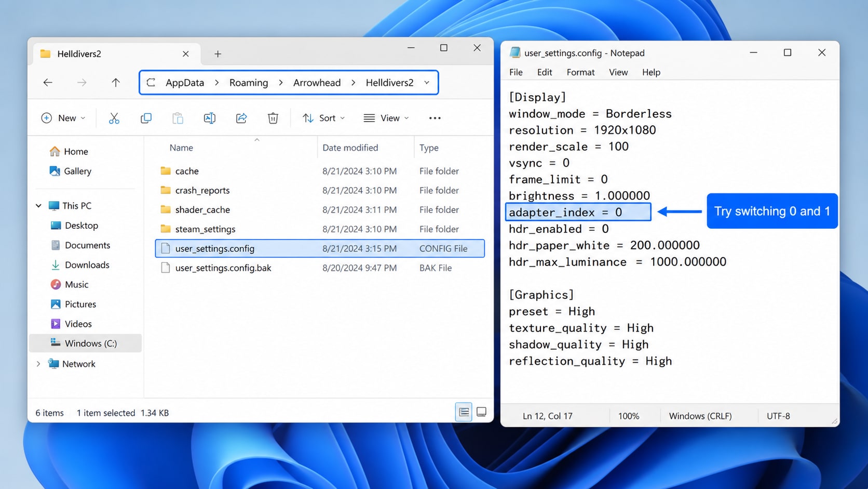Navigate to Roaming in the address bar
The height and width of the screenshot is (489, 868).
point(249,83)
